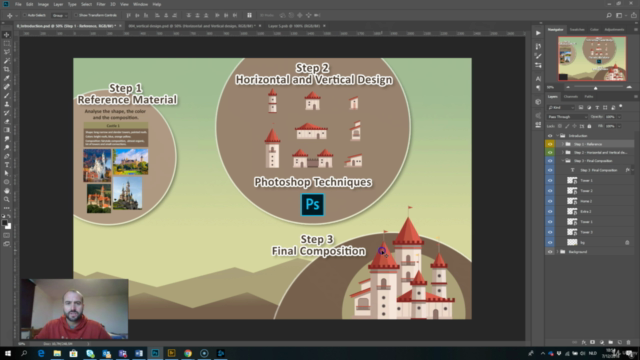Select the Hand tool
Viewport: 640px width, 360px height.
tap(7, 191)
